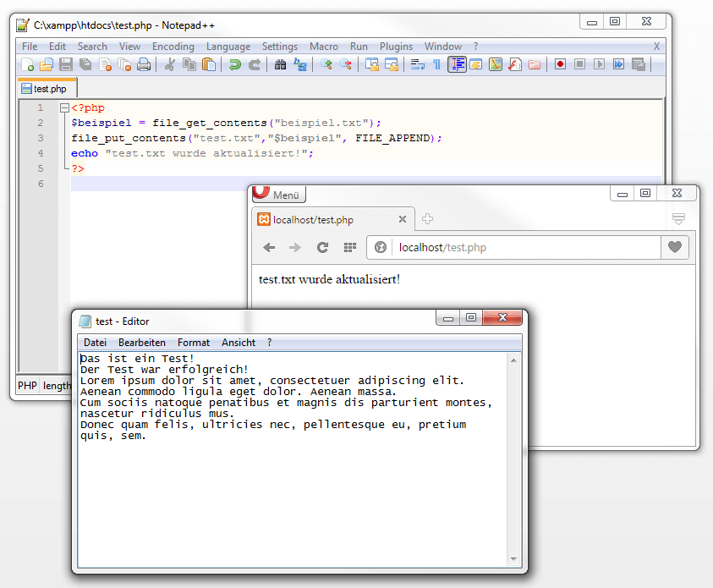Close the current document using toolbar icon
This screenshot has width=713, height=588.
click(x=105, y=64)
